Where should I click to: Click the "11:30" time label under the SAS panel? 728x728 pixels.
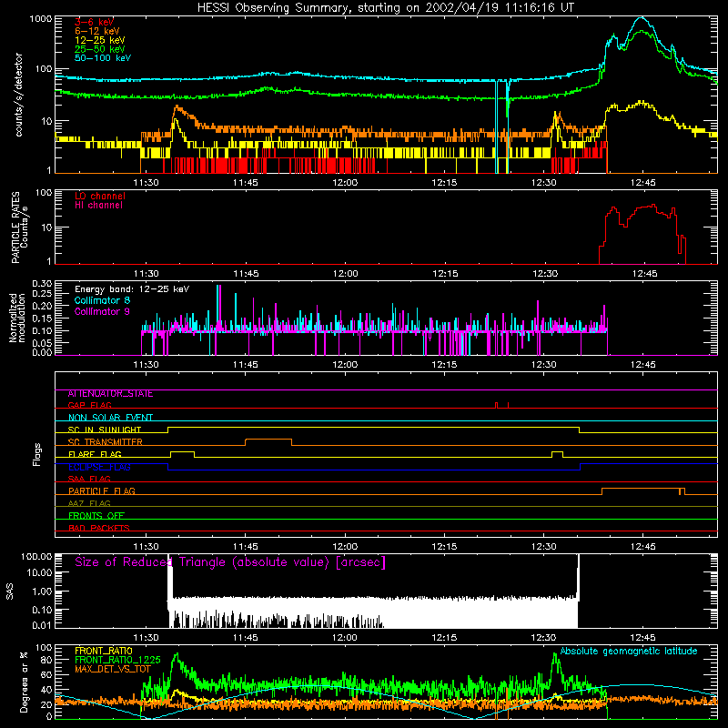(x=147, y=638)
